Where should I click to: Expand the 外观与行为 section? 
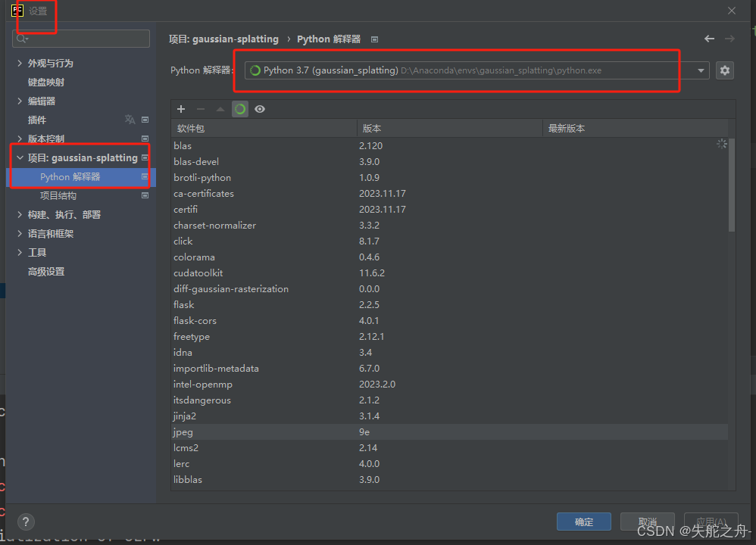pyautogui.click(x=20, y=63)
